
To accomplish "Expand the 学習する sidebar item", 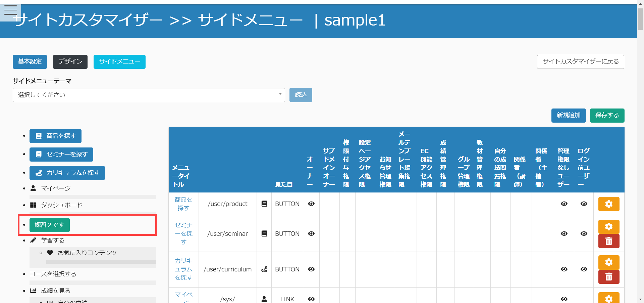I will (52, 241).
